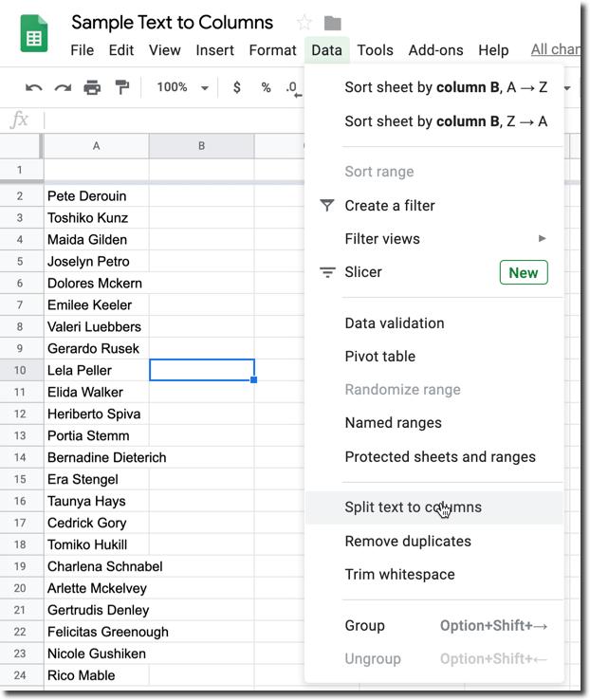The height and width of the screenshot is (700, 590).
Task: Open Protected sheets and ranges
Action: pyautogui.click(x=433, y=456)
